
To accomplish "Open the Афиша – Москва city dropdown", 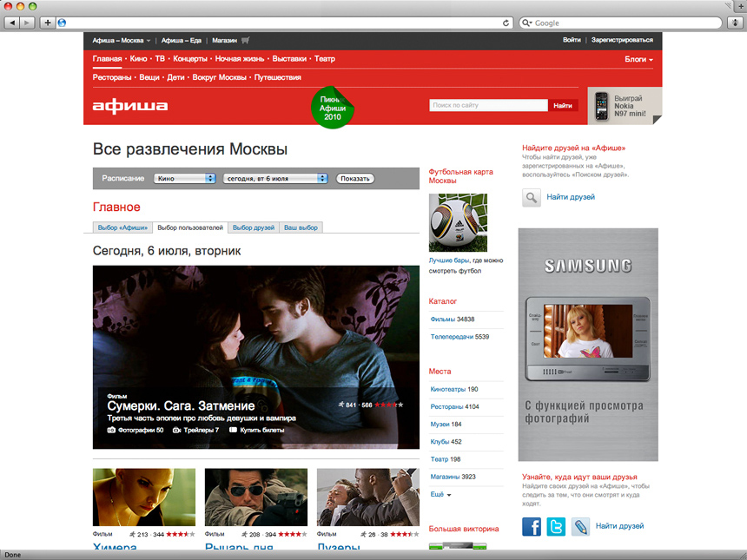I will 122,41.
